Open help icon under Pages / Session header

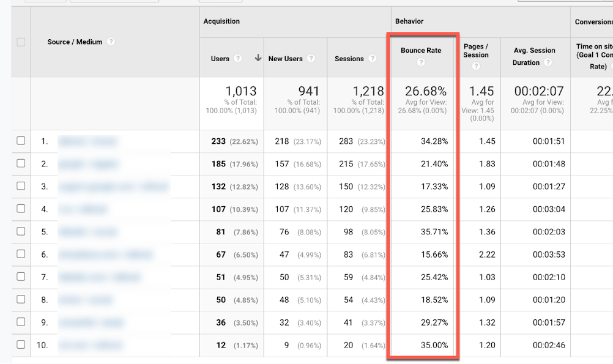click(476, 66)
